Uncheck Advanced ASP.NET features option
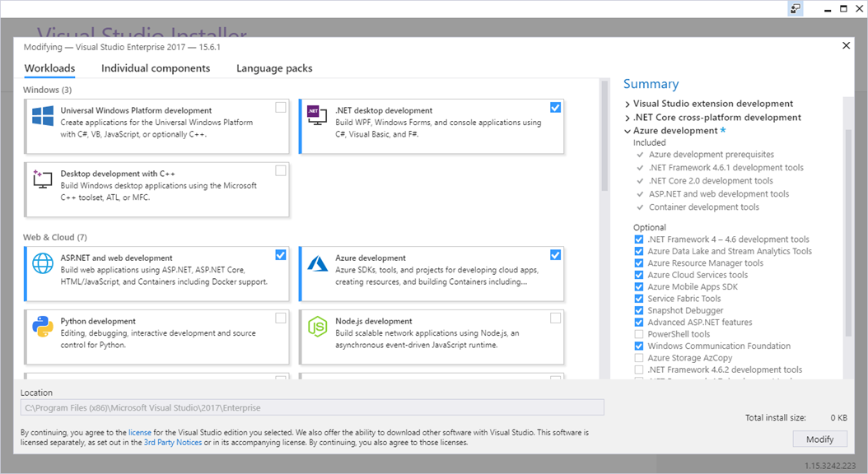 (x=639, y=323)
